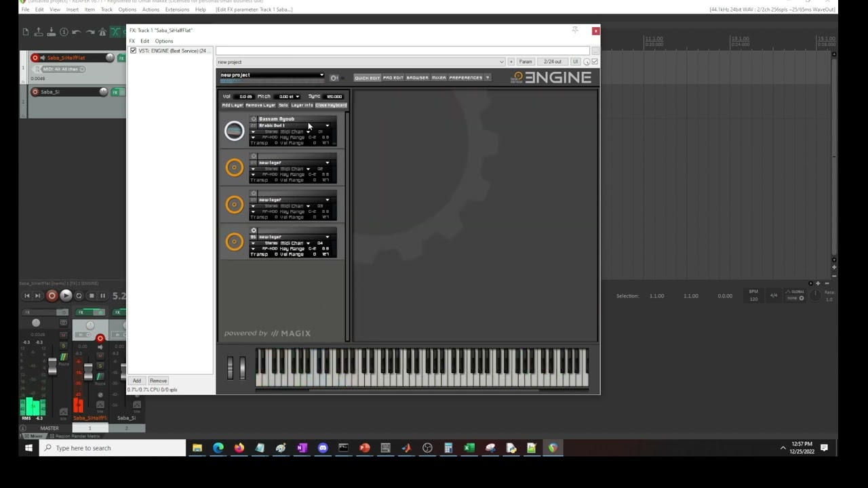The image size is (868, 488).
Task: Open the Preferences tab in ENGINE
Action: pos(466,78)
